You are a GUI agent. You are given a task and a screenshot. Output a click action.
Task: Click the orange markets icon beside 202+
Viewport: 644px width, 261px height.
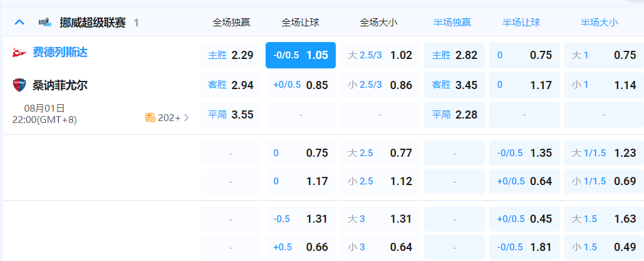(150, 118)
